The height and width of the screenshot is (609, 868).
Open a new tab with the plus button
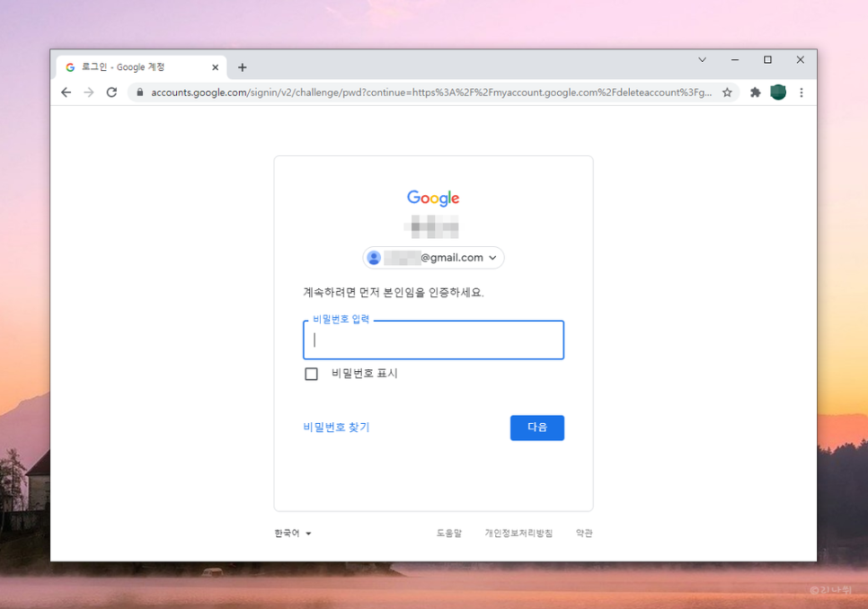(x=242, y=66)
